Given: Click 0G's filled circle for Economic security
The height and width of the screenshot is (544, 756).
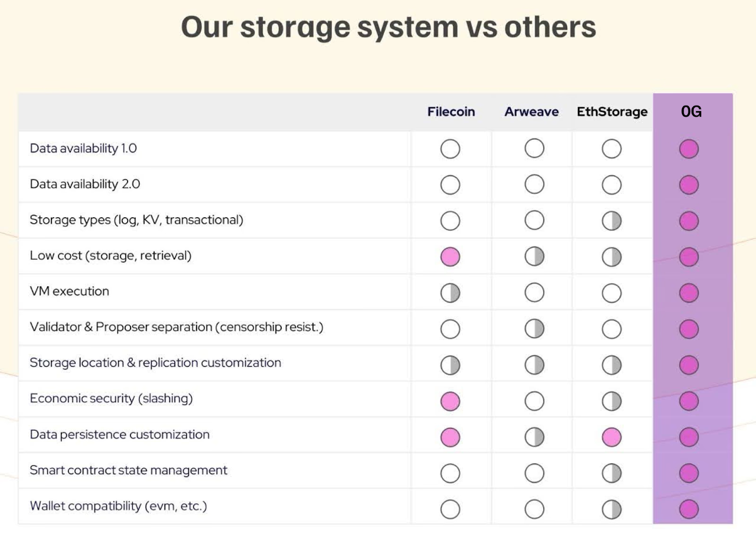Looking at the screenshot, I should (x=689, y=401).
